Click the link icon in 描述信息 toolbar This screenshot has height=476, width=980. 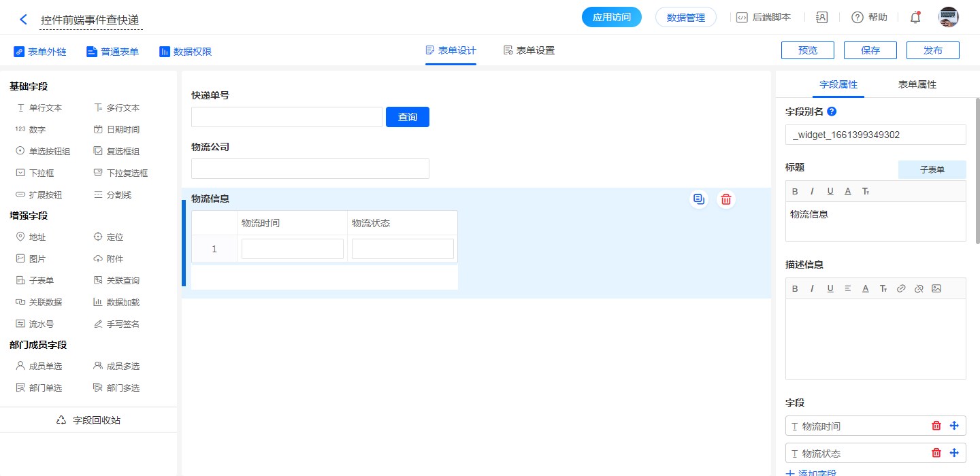[901, 288]
